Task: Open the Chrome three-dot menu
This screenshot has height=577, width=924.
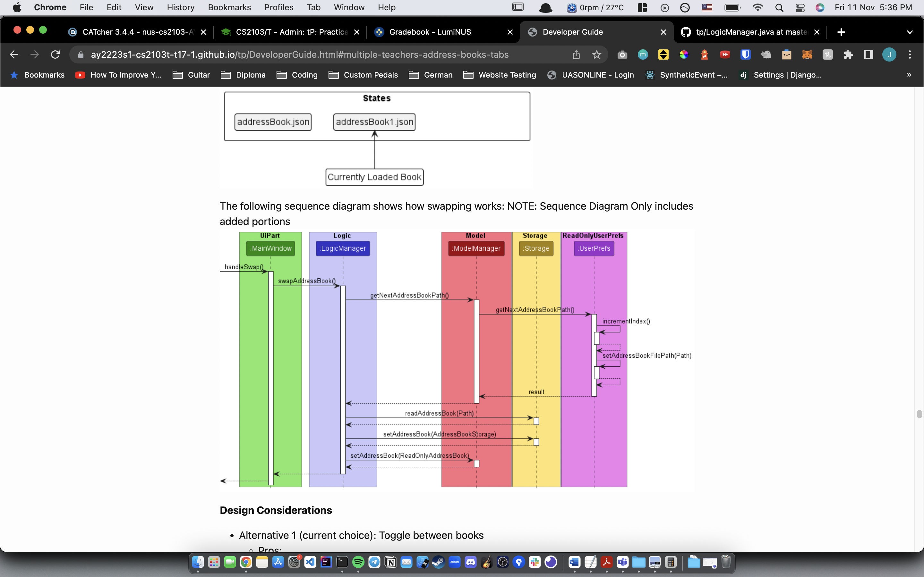Action: click(910, 54)
